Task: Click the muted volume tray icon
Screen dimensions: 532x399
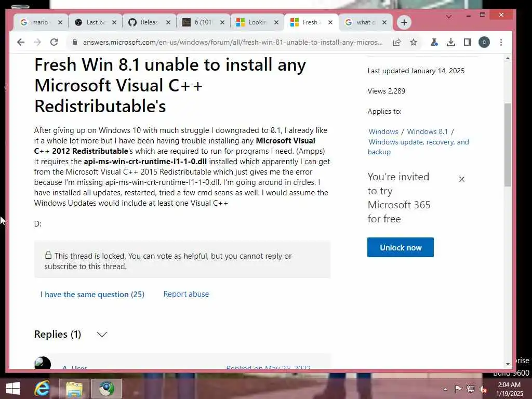Action: tap(483, 389)
